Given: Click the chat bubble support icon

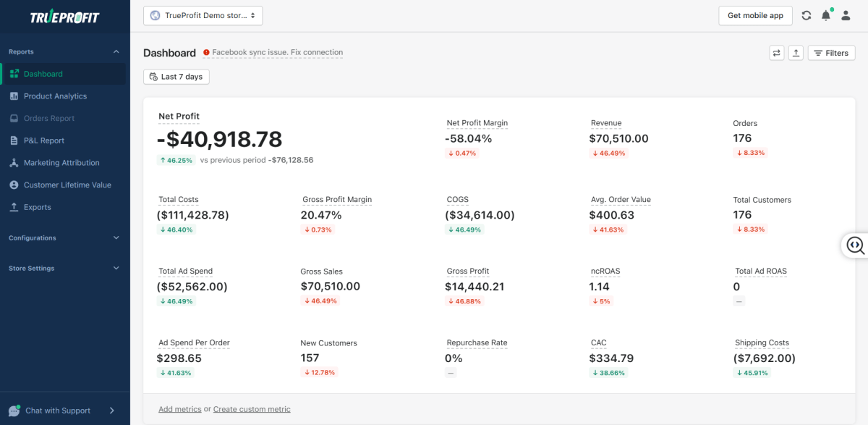Looking at the screenshot, I should click(x=14, y=411).
